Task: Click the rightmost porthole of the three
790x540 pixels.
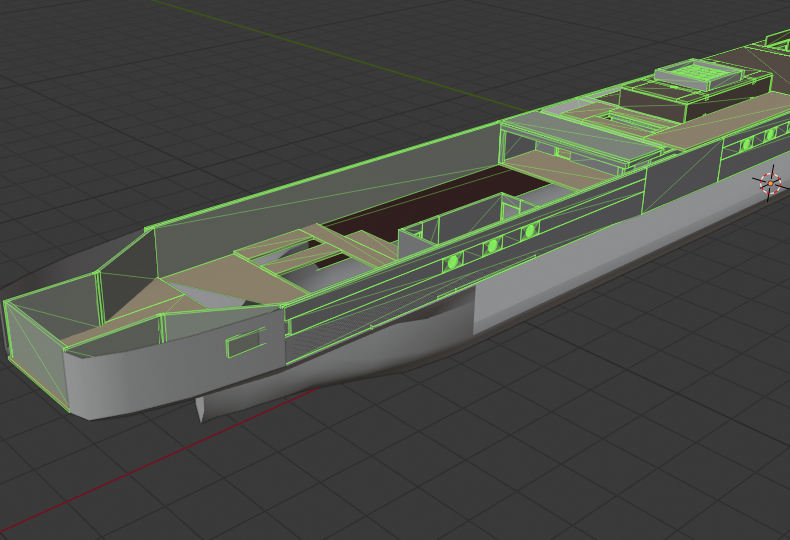Action: (530, 231)
